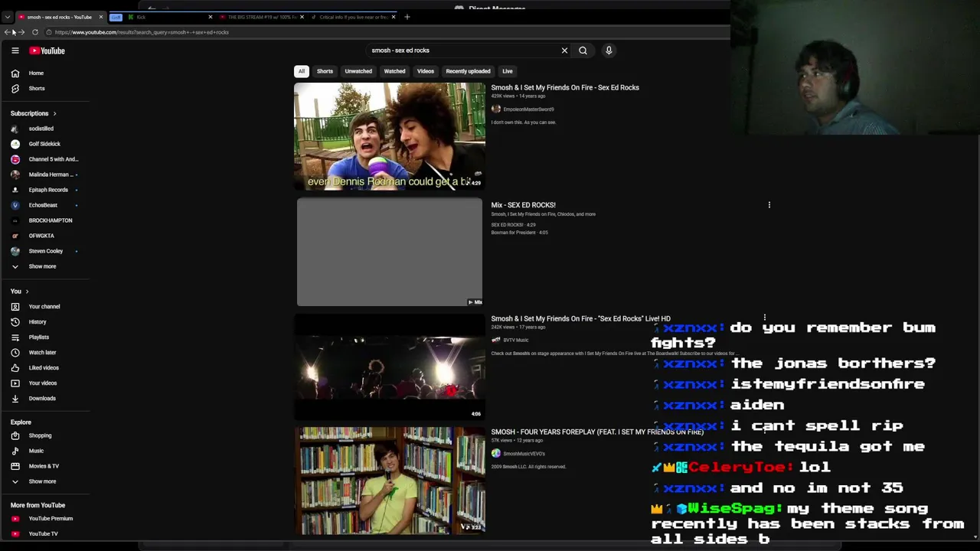Image resolution: width=980 pixels, height=551 pixels.
Task: Open Your videos
Action: click(44, 383)
